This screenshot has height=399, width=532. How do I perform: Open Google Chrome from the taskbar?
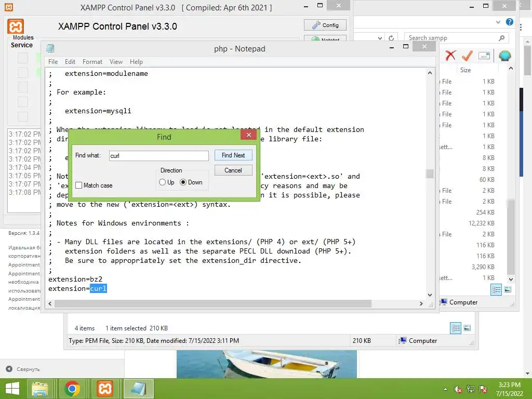point(72,389)
